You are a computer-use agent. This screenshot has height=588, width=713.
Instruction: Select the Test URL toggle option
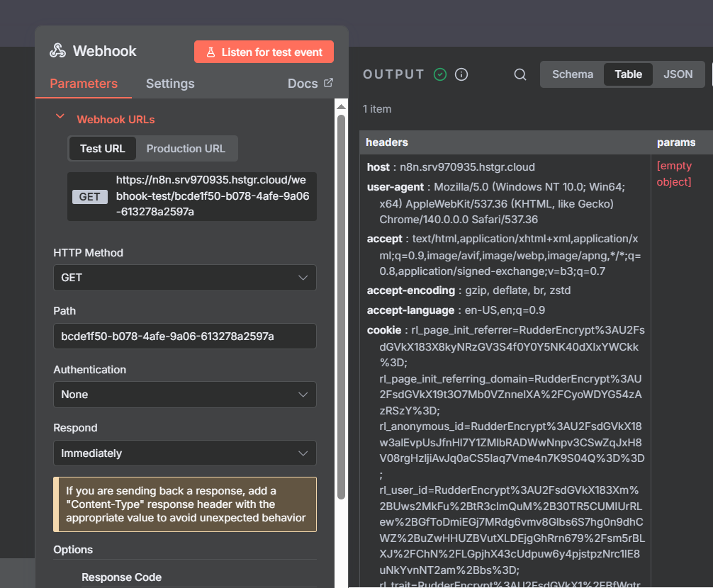click(102, 149)
